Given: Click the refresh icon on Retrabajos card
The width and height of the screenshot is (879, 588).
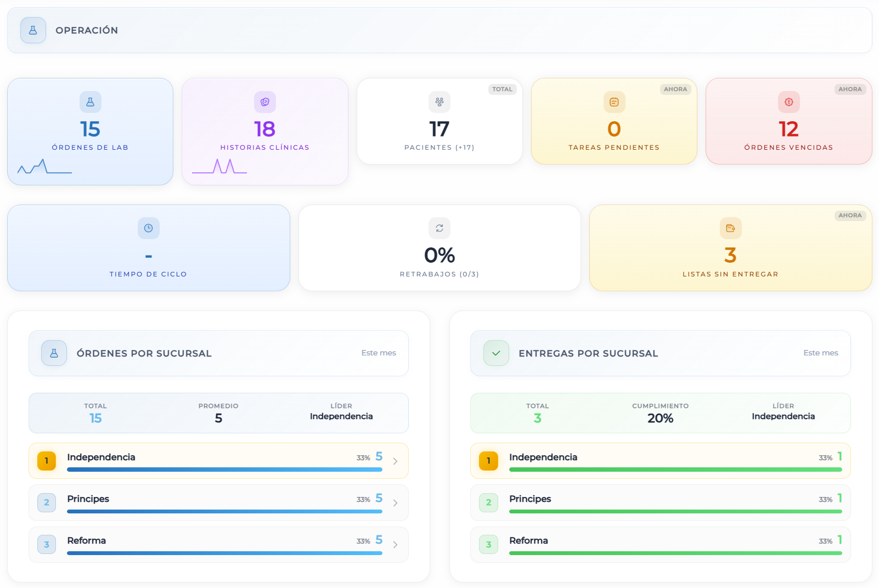Looking at the screenshot, I should (439, 228).
